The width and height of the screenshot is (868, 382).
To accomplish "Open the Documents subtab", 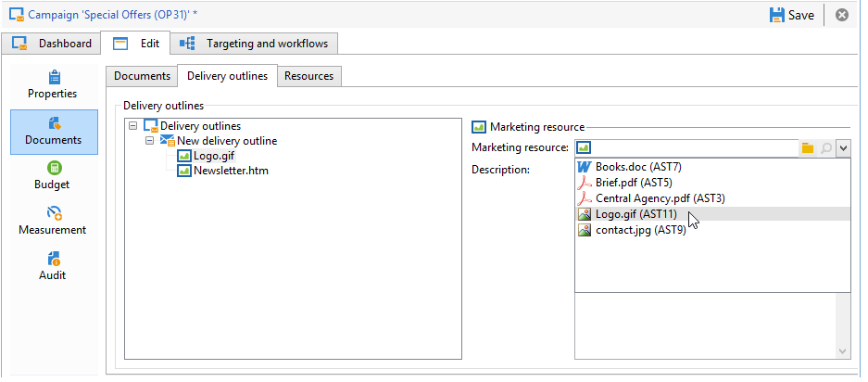I will coord(142,76).
